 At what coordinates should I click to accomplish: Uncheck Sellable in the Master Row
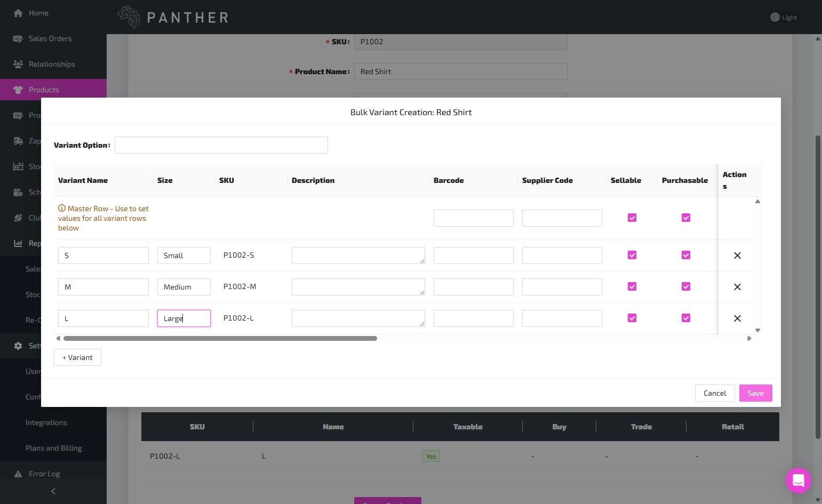(632, 218)
